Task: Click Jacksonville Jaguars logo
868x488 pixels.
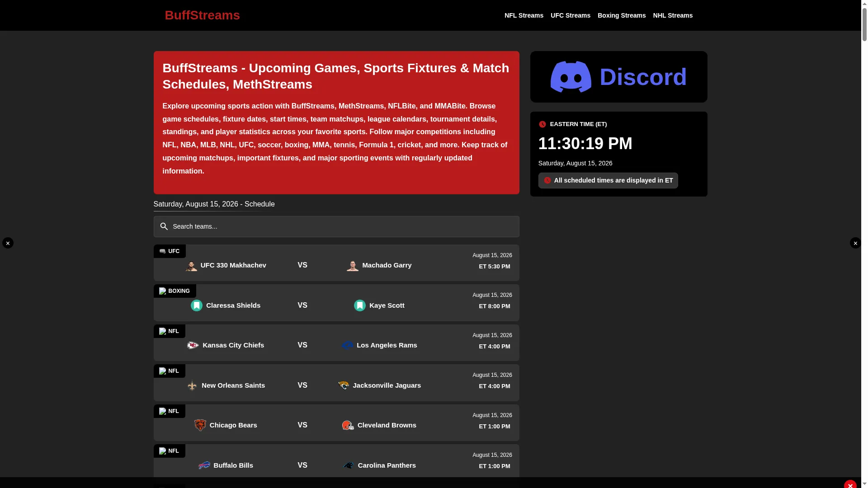Action: 344,385
